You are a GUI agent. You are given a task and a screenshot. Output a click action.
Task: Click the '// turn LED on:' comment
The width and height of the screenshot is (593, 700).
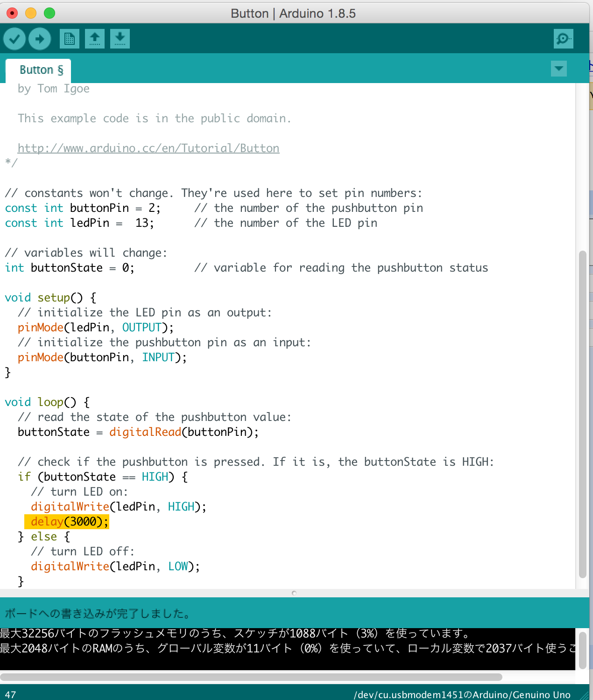point(79,492)
